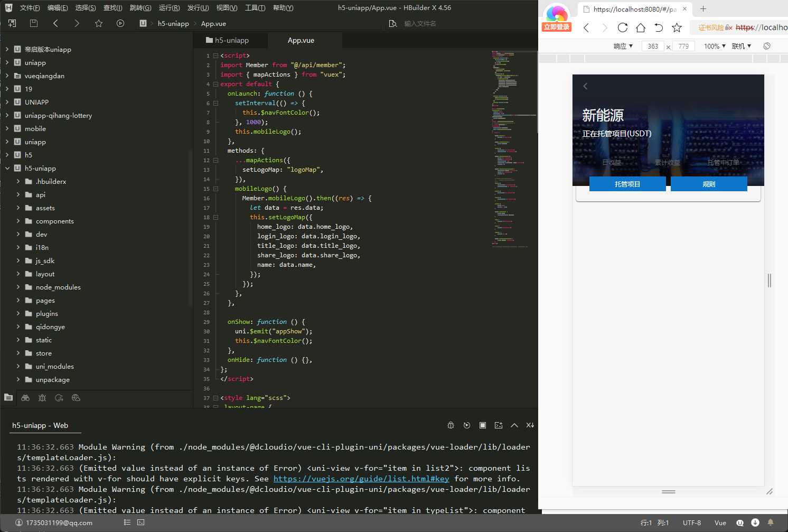Stop the running h5-uniapp console process
Viewport: 788px width, 532px height.
pos(483,425)
